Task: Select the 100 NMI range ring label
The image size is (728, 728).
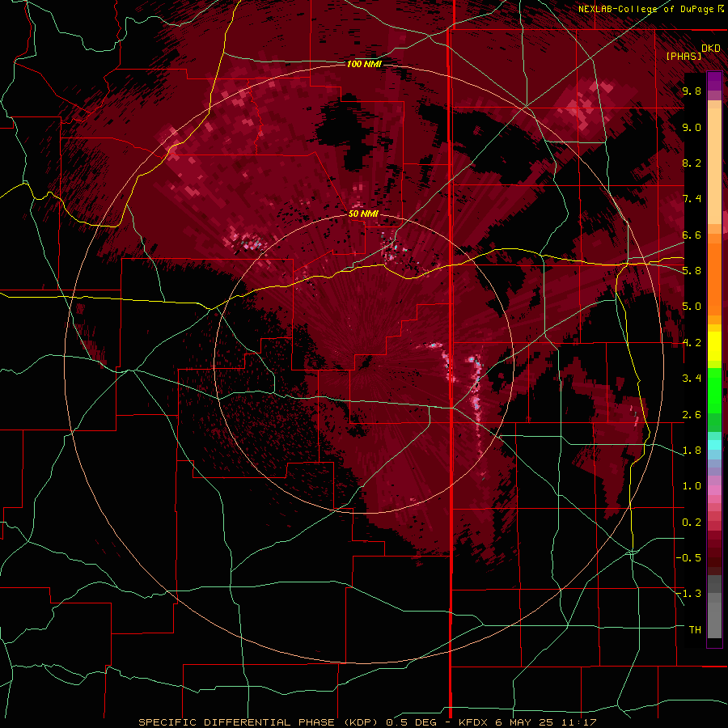Action: point(364,64)
